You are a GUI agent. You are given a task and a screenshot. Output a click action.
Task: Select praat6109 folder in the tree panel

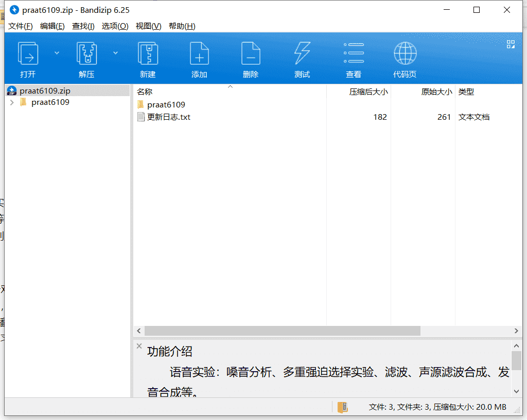click(x=50, y=102)
